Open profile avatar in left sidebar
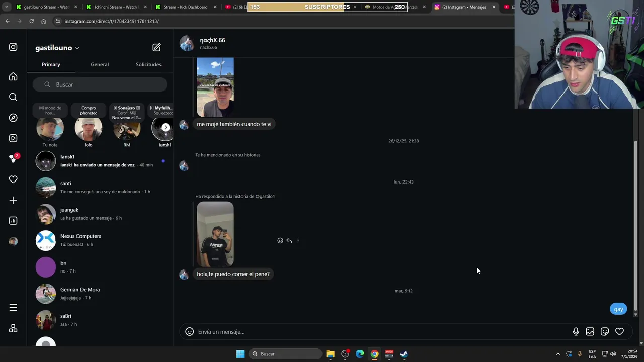644x362 pixels. pos(13,241)
